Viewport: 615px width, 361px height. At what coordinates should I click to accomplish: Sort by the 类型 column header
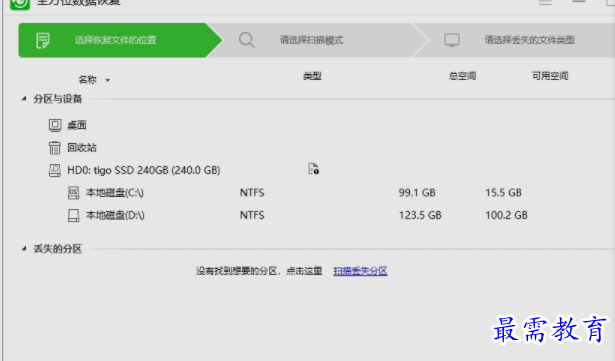point(312,76)
